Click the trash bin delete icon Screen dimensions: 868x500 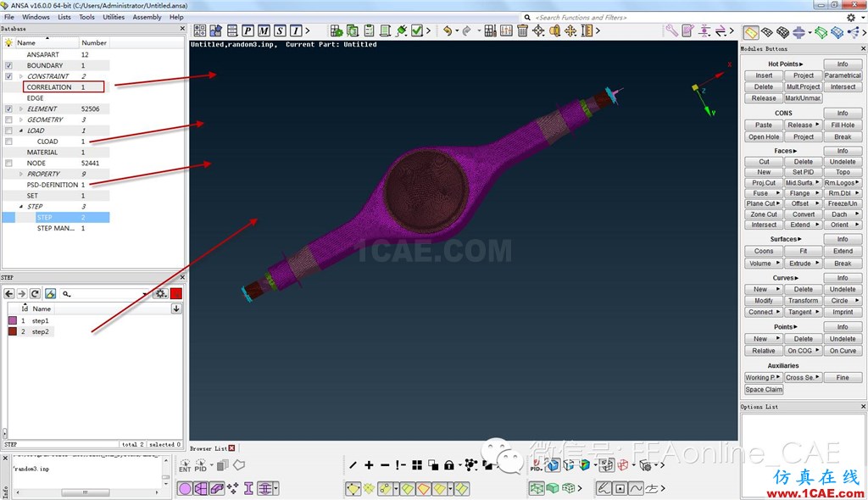522,31
